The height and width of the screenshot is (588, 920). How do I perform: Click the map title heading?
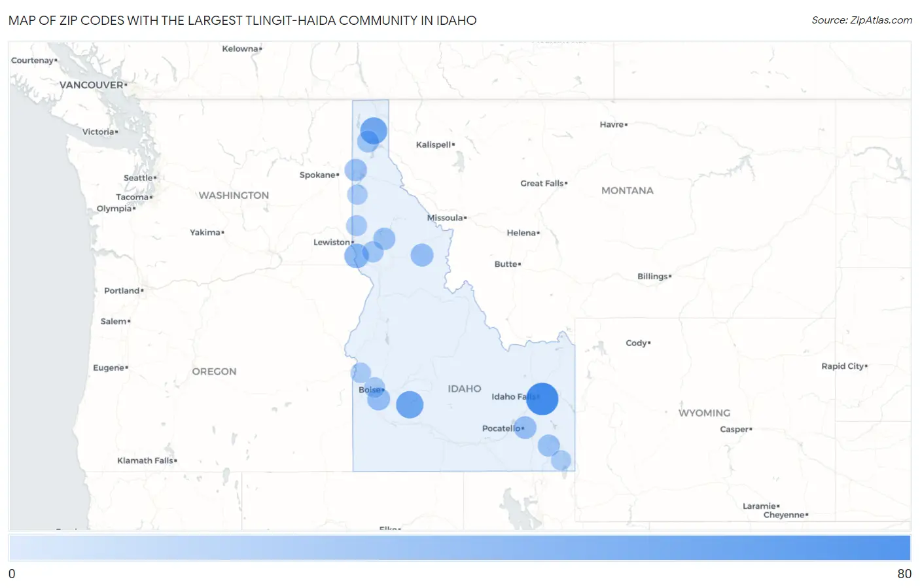tap(242, 20)
